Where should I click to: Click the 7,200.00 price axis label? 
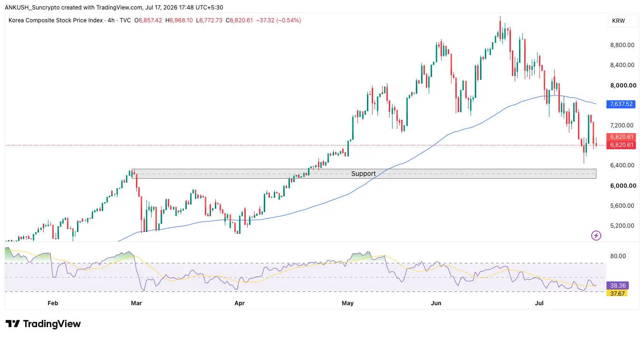coord(623,126)
